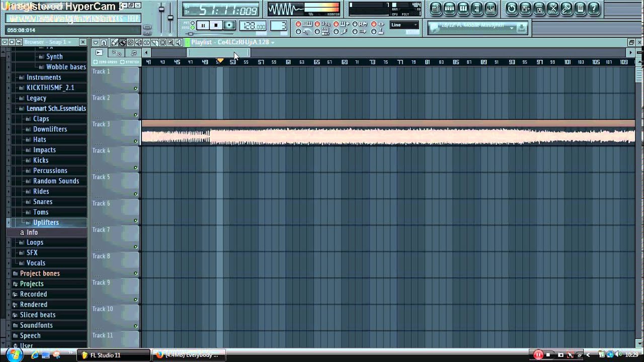The image size is (644, 362).
Task: Mute Track 2 with its green dot
Action: pos(136,115)
